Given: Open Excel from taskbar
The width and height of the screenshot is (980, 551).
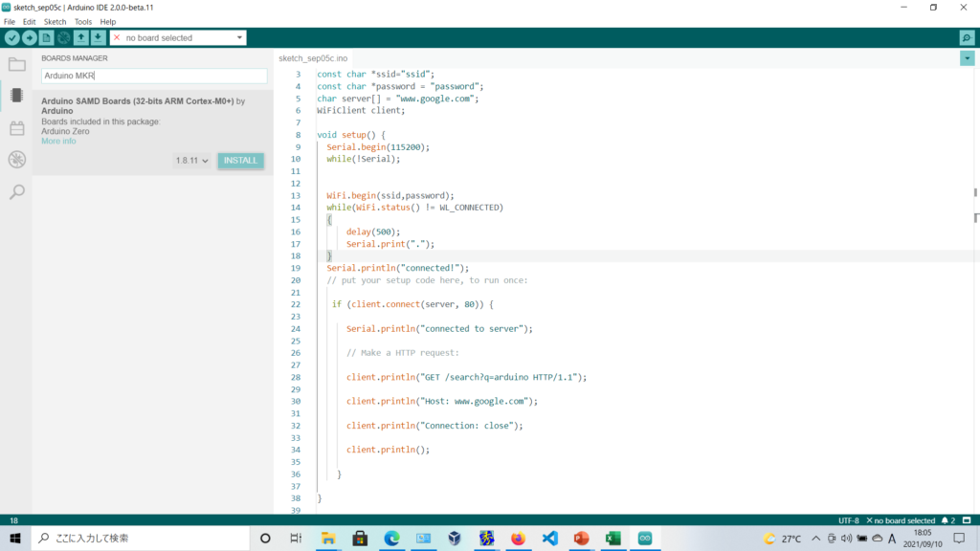Looking at the screenshot, I should (x=613, y=538).
